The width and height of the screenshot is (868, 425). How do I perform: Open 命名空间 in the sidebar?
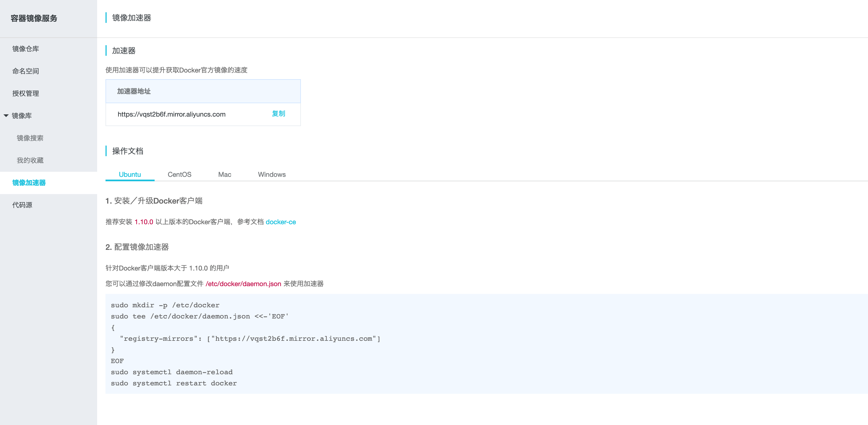(26, 71)
